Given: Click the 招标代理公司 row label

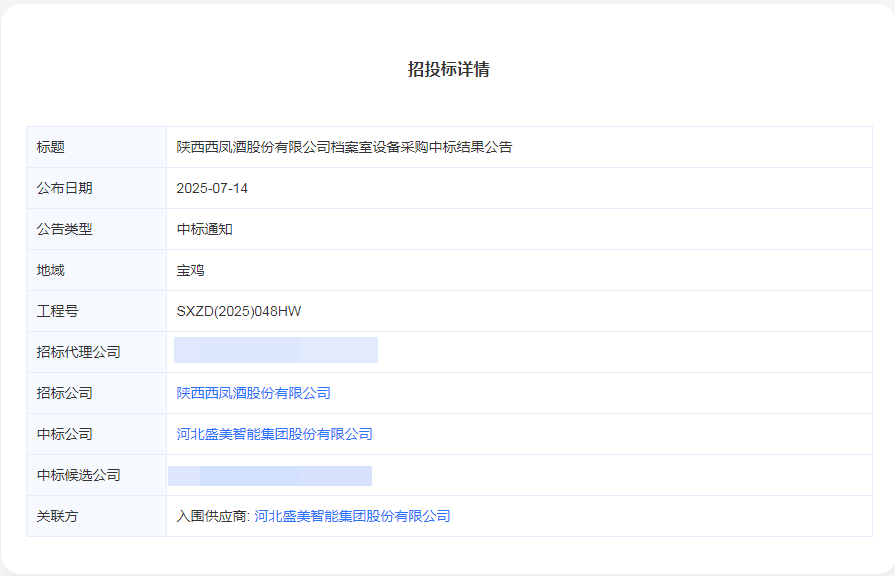Looking at the screenshot, I should (x=79, y=352).
